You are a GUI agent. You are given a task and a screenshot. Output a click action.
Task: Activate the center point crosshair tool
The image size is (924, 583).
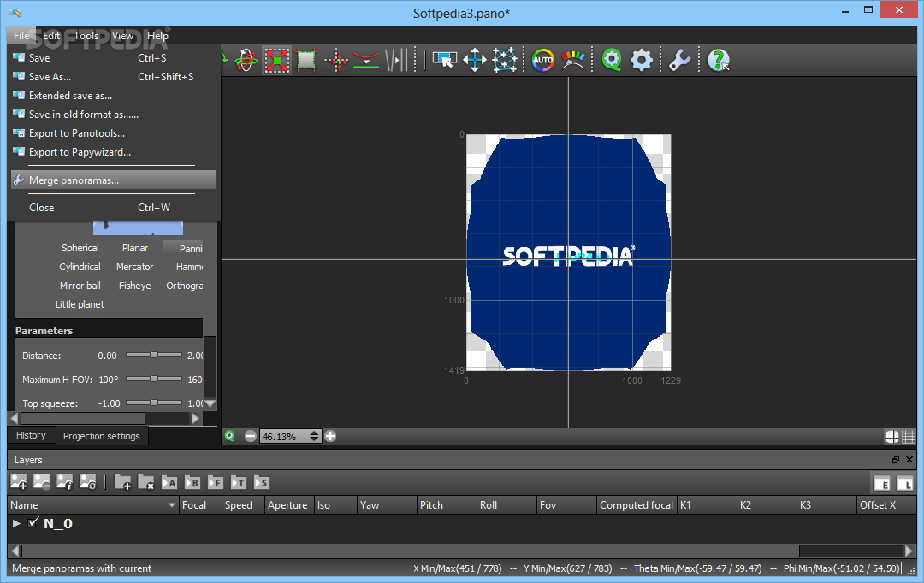click(336, 60)
